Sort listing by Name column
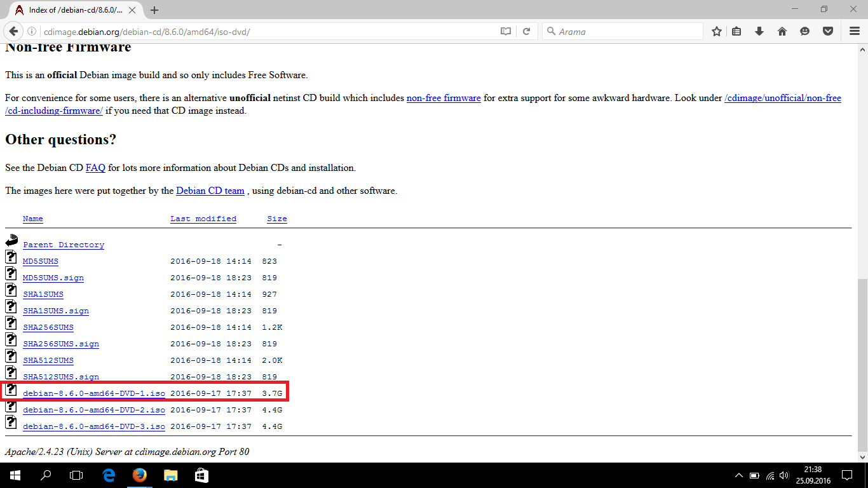868x488 pixels. click(x=33, y=219)
